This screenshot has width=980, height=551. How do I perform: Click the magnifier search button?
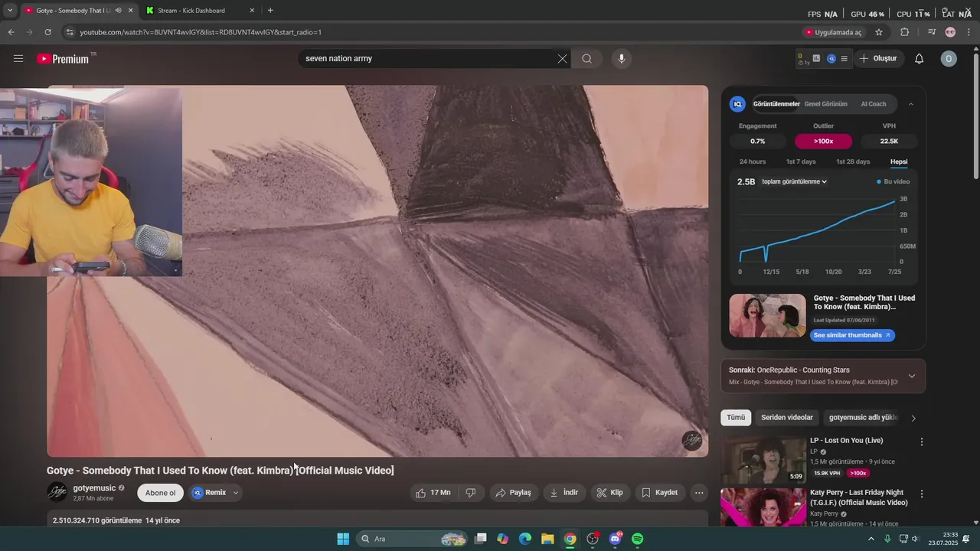[x=586, y=58]
